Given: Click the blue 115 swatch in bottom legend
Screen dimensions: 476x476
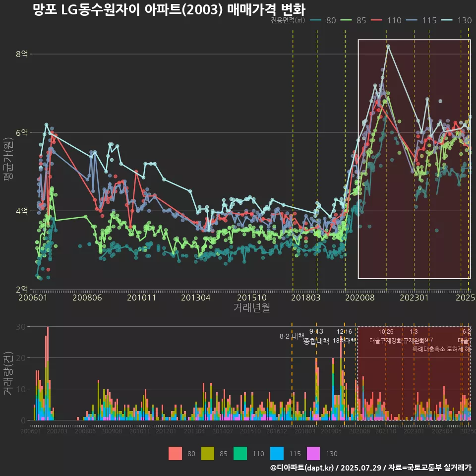Looking at the screenshot, I should 277,454.
